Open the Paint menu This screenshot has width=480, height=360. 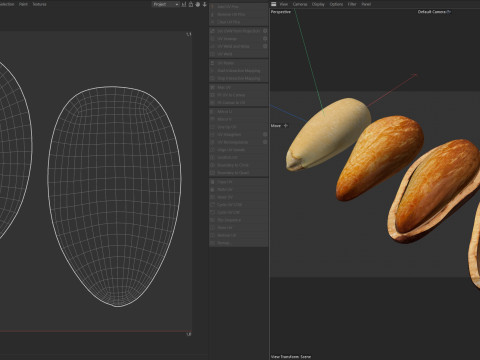coord(23,4)
